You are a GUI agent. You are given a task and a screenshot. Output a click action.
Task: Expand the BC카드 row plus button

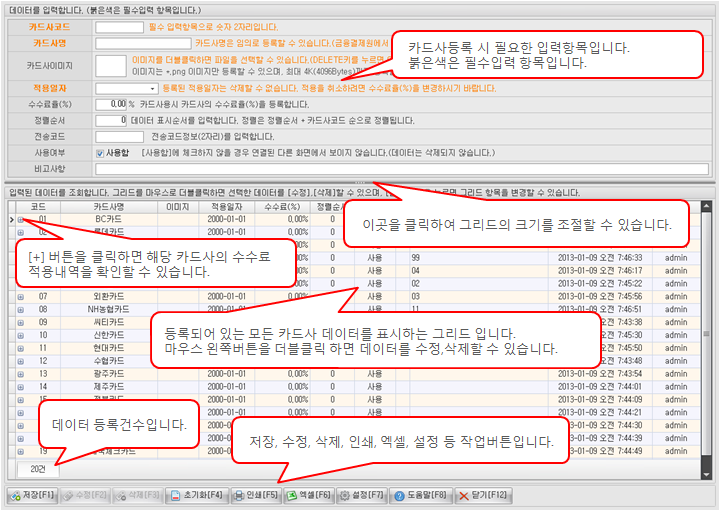tap(21, 220)
